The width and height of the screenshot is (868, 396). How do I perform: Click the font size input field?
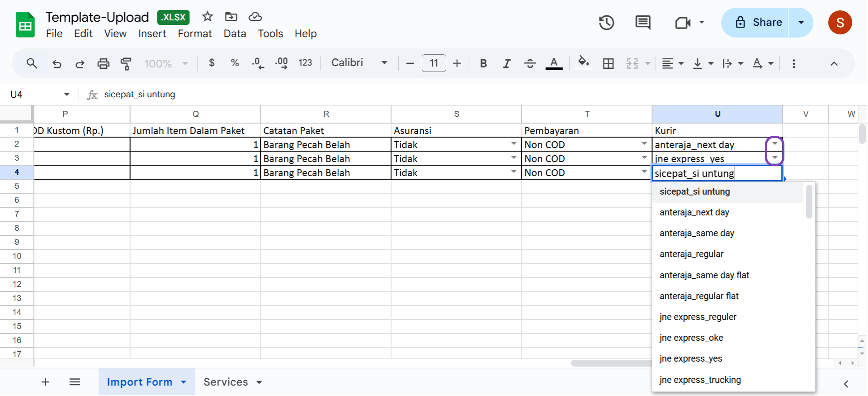(x=434, y=63)
